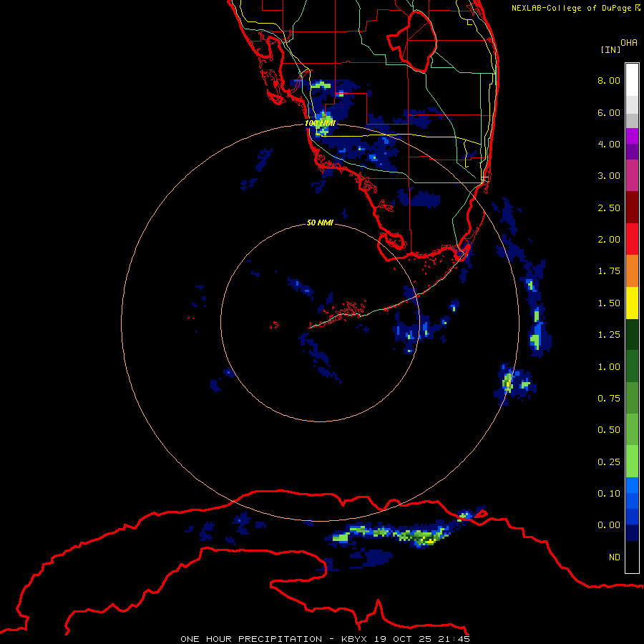Select the 2.50 legend value

(x=609, y=208)
